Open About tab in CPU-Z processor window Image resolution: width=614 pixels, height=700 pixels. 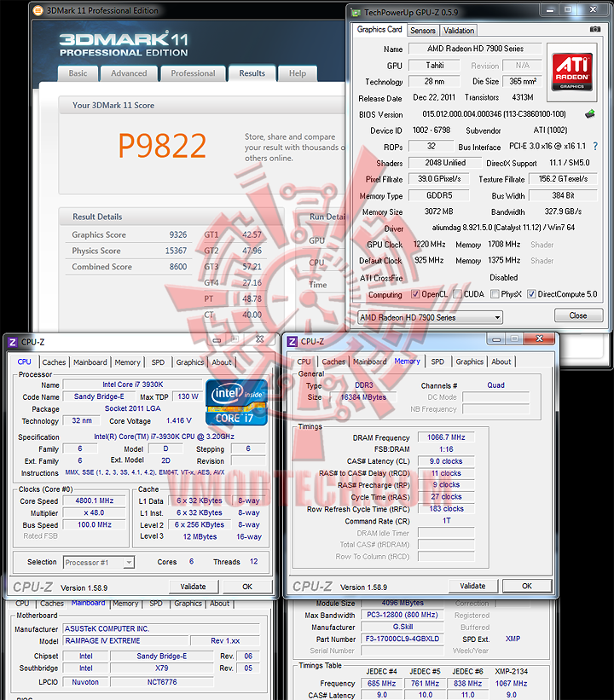point(222,362)
